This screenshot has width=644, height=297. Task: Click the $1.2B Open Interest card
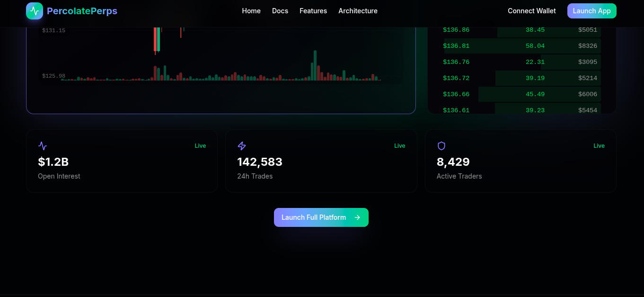(122, 161)
